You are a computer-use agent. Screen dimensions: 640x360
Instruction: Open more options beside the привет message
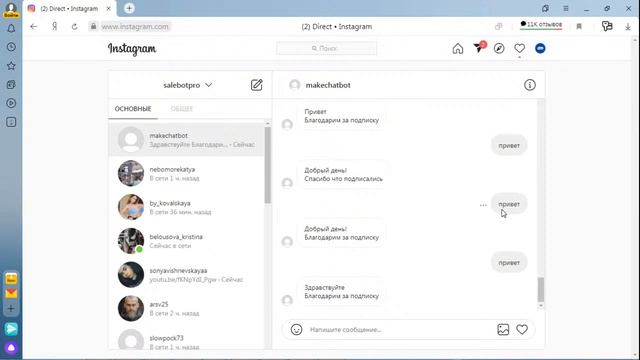483,205
